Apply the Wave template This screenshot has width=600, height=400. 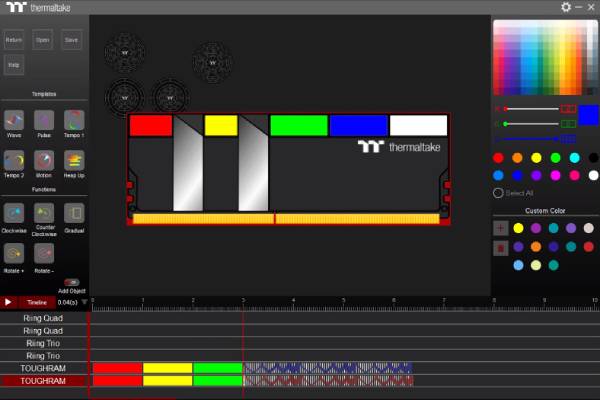pyautogui.click(x=14, y=120)
